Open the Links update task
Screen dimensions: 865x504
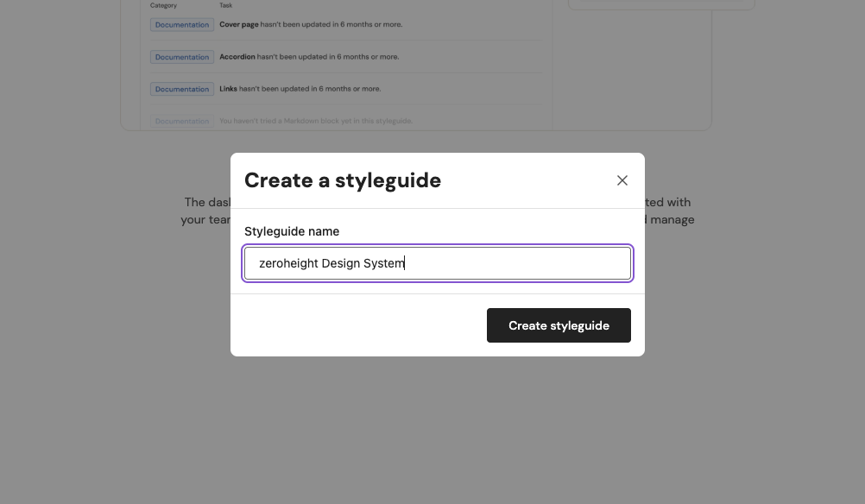point(300,89)
